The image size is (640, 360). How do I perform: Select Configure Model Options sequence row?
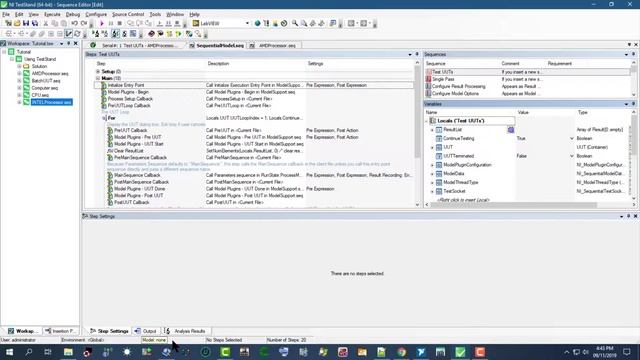(x=527, y=93)
